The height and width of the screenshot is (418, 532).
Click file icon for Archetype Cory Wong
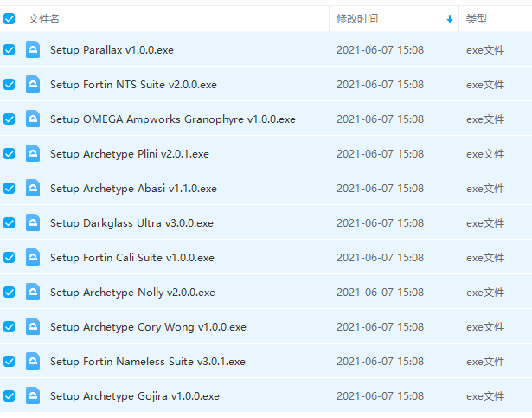pos(33,326)
